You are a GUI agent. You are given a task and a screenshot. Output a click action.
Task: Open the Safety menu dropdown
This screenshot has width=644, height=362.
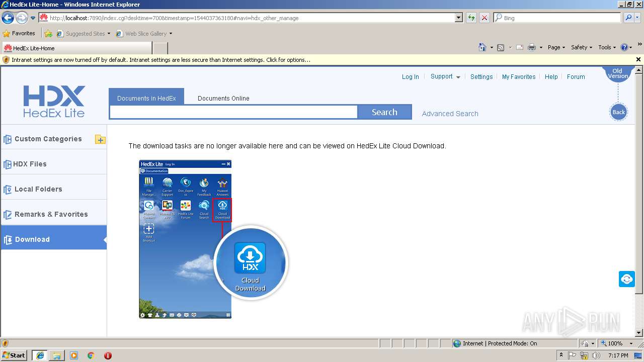582,47
